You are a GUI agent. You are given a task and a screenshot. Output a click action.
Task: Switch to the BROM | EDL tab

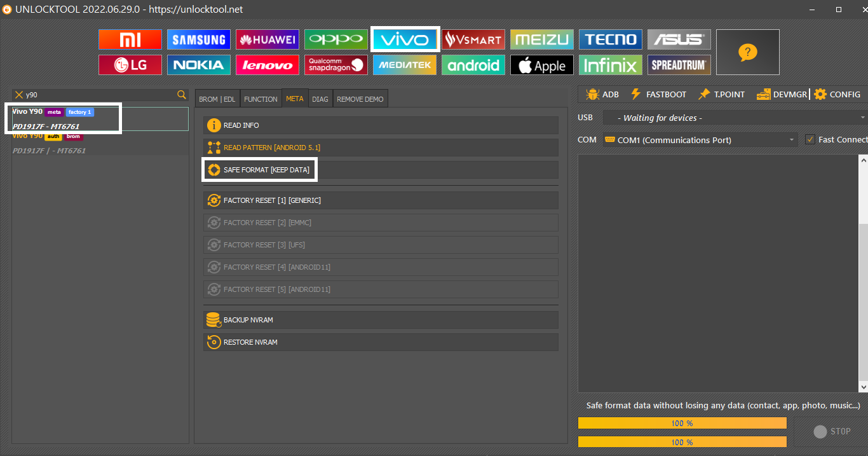click(x=217, y=99)
